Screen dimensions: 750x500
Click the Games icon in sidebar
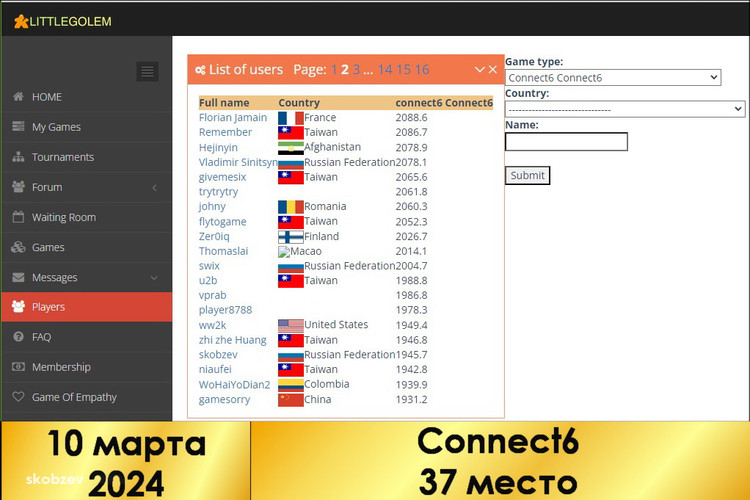tap(18, 247)
